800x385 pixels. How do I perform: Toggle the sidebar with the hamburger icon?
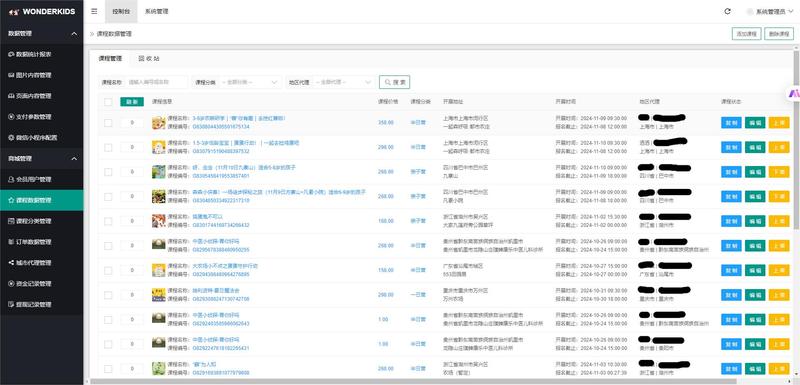pos(94,11)
